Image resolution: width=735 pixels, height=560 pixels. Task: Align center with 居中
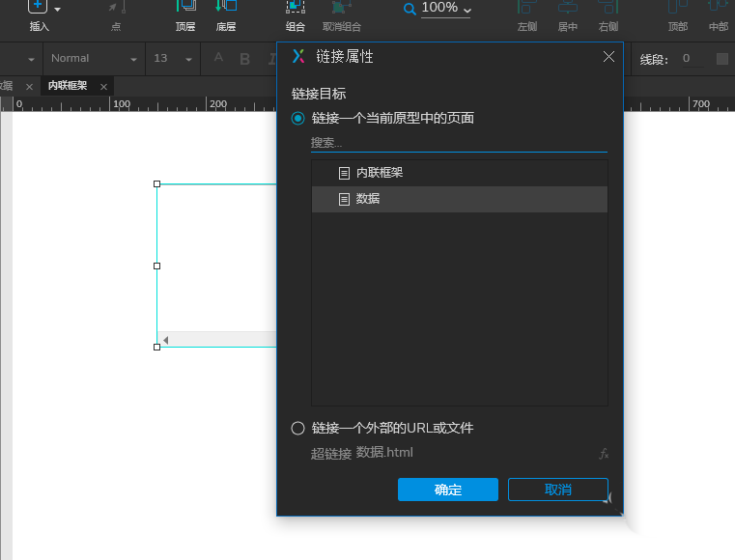point(568,16)
